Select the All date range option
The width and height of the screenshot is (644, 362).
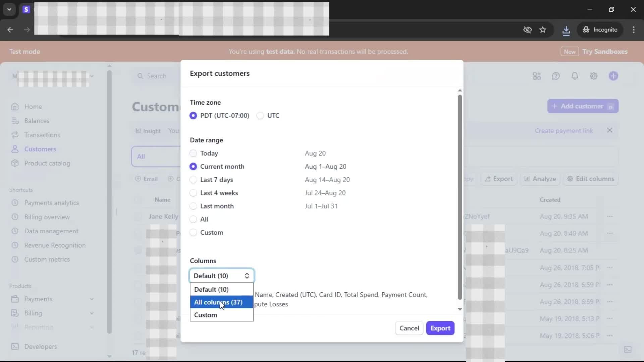click(193, 219)
